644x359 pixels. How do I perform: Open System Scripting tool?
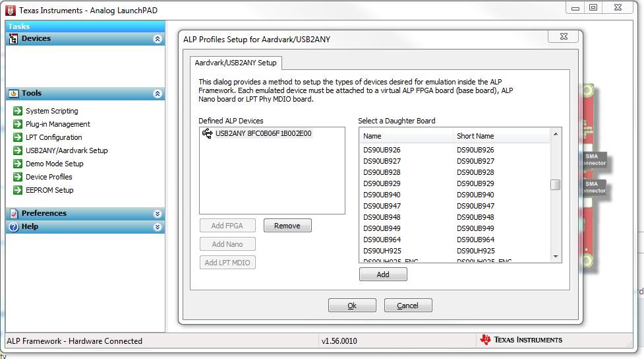coord(52,111)
